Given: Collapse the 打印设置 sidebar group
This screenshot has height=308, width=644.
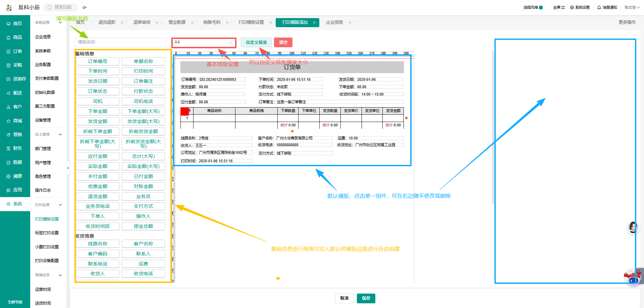Looking at the screenshot, I should coord(60,205).
